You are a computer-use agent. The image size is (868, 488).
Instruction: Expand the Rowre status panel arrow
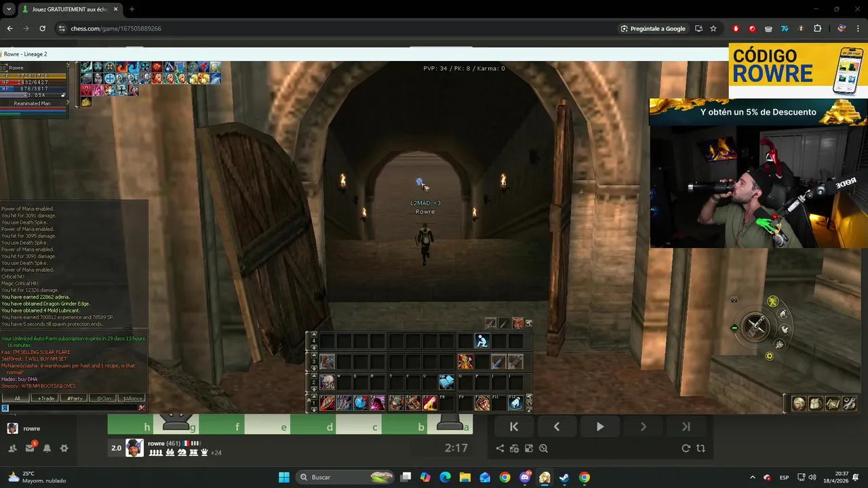click(67, 66)
